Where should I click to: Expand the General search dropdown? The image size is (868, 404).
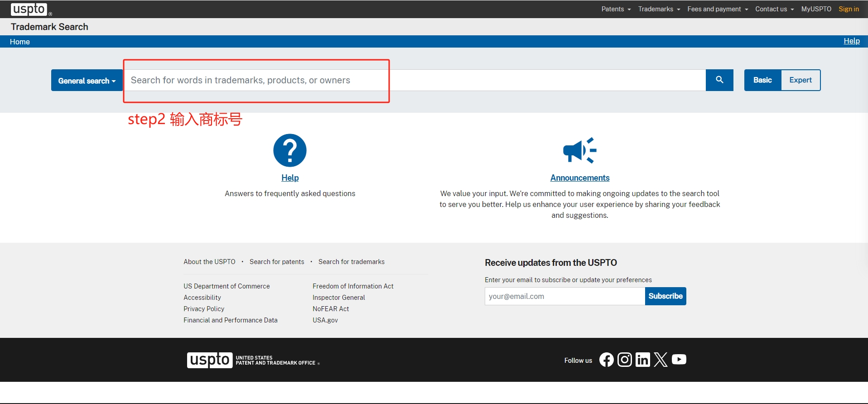(x=87, y=80)
